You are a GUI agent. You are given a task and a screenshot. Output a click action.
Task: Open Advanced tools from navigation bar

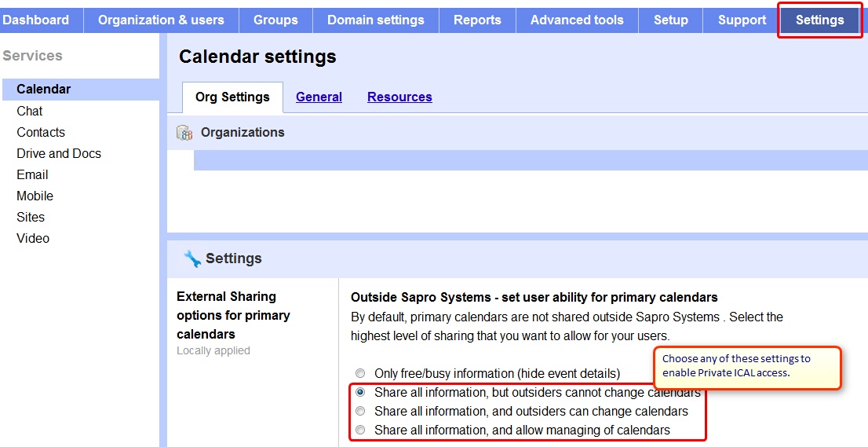[577, 20]
